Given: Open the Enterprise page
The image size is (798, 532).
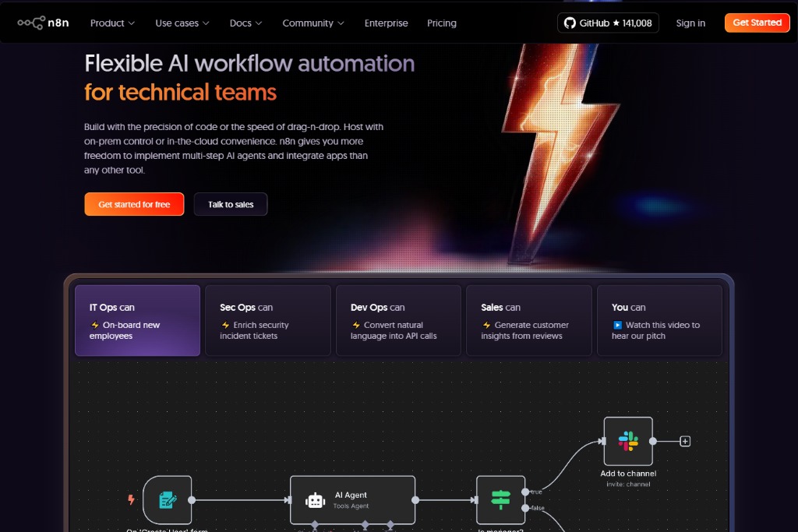Looking at the screenshot, I should 386,23.
